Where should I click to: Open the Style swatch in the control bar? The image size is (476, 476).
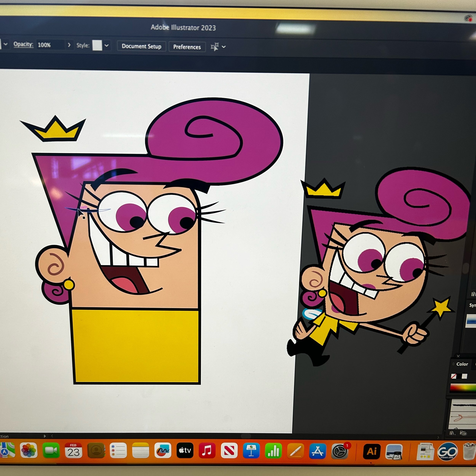pyautogui.click(x=97, y=45)
